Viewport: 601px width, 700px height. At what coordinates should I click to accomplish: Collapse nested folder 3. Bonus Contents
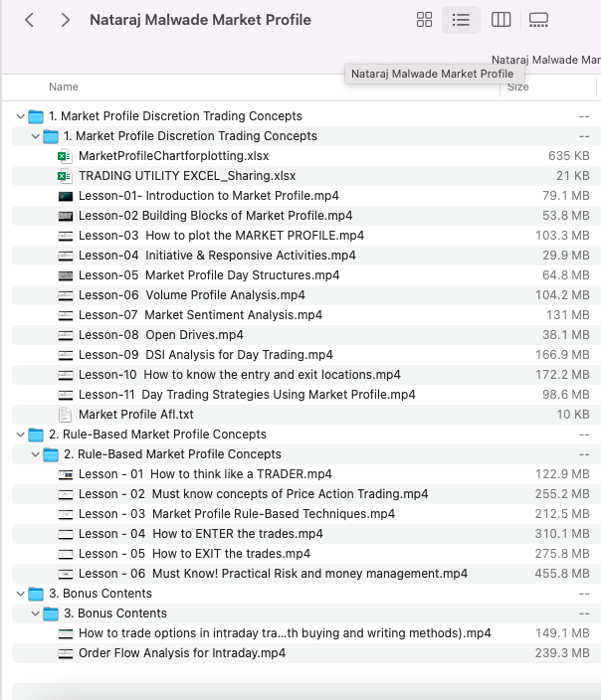[x=35, y=613]
